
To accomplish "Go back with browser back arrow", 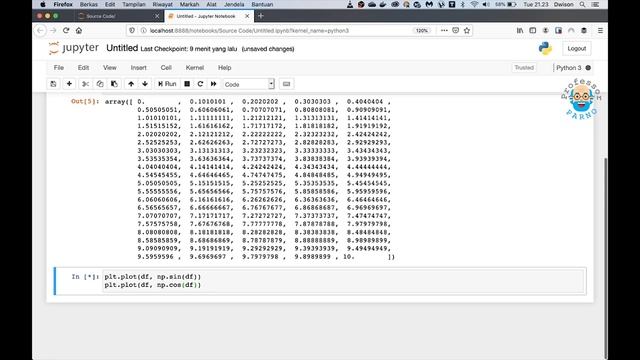I will 40,31.
